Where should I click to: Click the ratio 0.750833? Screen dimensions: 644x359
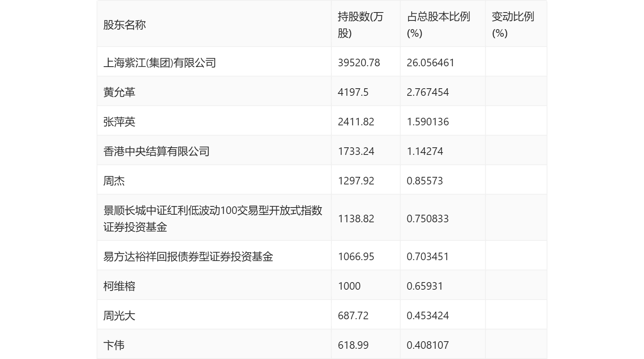coord(428,219)
